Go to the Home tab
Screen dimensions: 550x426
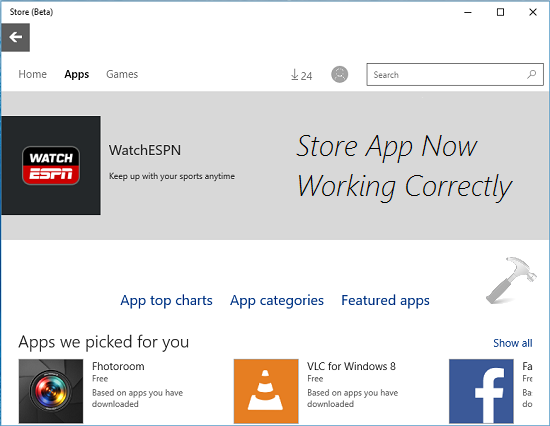tap(33, 74)
